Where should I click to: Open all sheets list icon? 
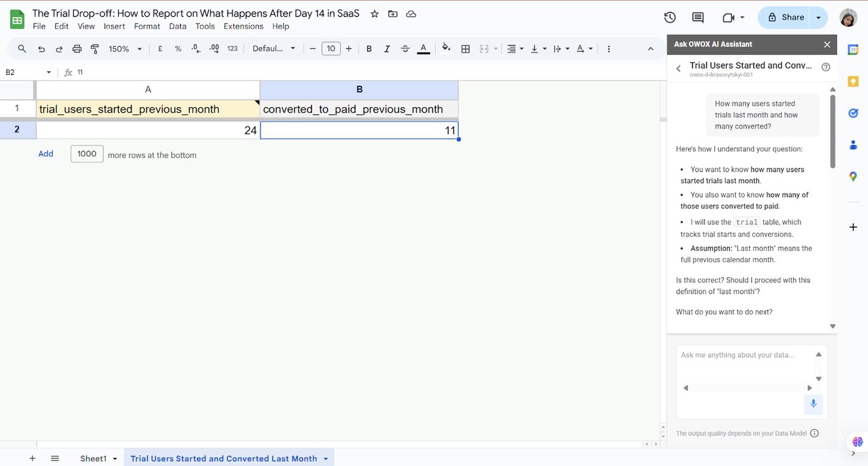point(55,458)
